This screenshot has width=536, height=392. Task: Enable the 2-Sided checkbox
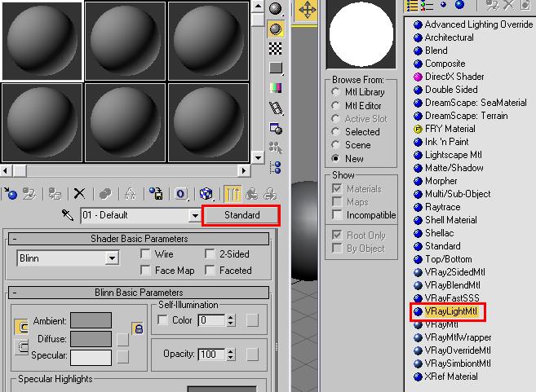210,254
